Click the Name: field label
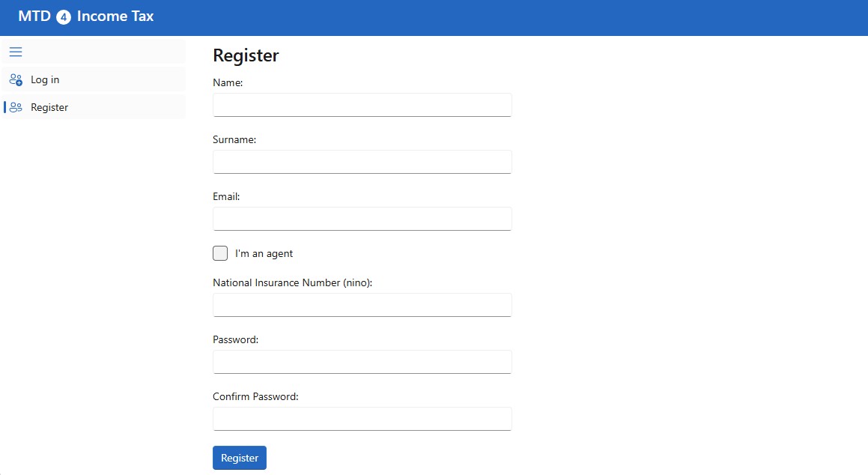This screenshot has width=868, height=475. coord(228,82)
